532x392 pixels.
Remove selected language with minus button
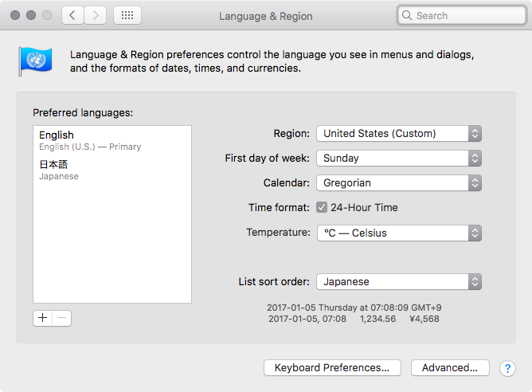point(61,318)
